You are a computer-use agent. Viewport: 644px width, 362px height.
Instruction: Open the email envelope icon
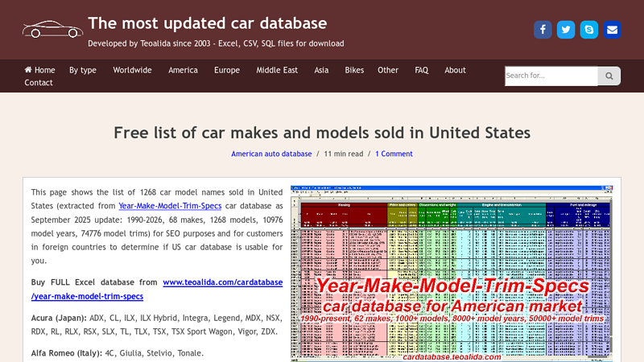612,30
